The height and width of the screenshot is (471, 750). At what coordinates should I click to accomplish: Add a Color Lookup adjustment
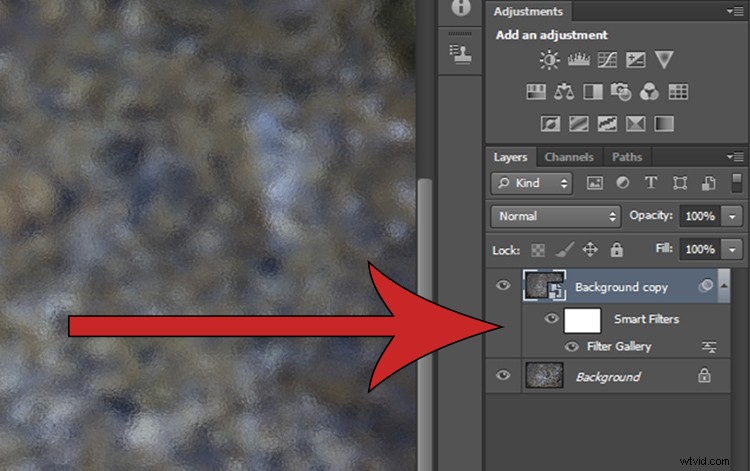pyautogui.click(x=678, y=91)
